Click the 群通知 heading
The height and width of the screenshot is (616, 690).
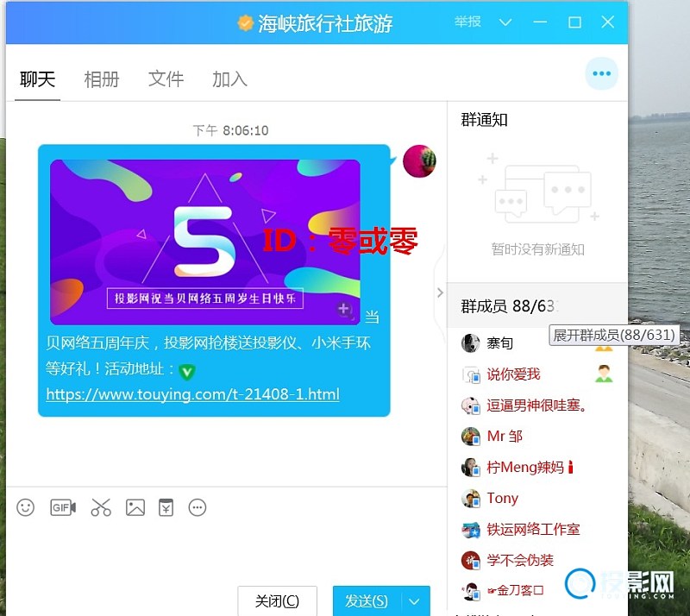point(484,120)
